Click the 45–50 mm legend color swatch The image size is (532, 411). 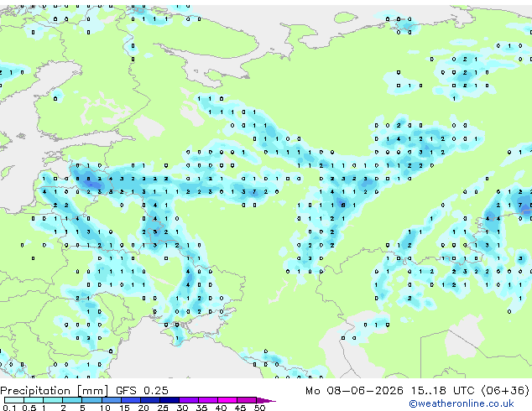pos(247,400)
